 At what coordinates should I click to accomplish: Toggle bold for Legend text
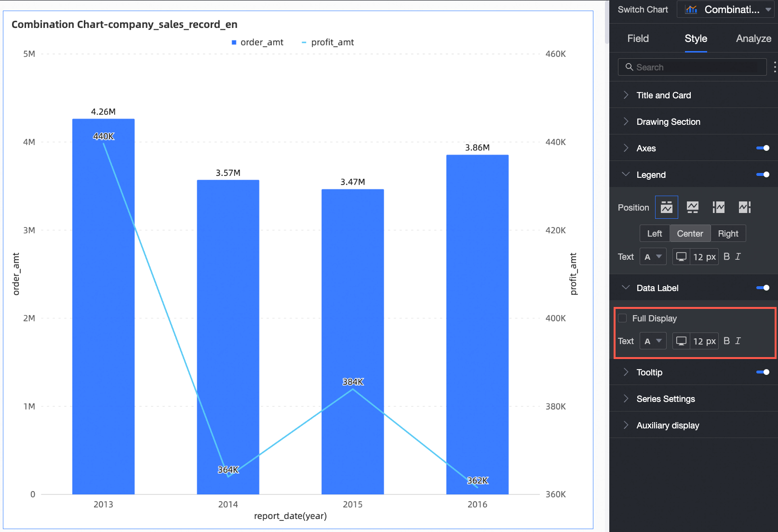[726, 256]
